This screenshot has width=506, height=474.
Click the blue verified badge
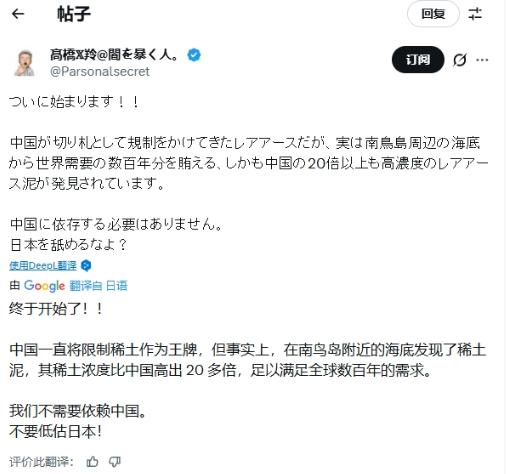(194, 55)
